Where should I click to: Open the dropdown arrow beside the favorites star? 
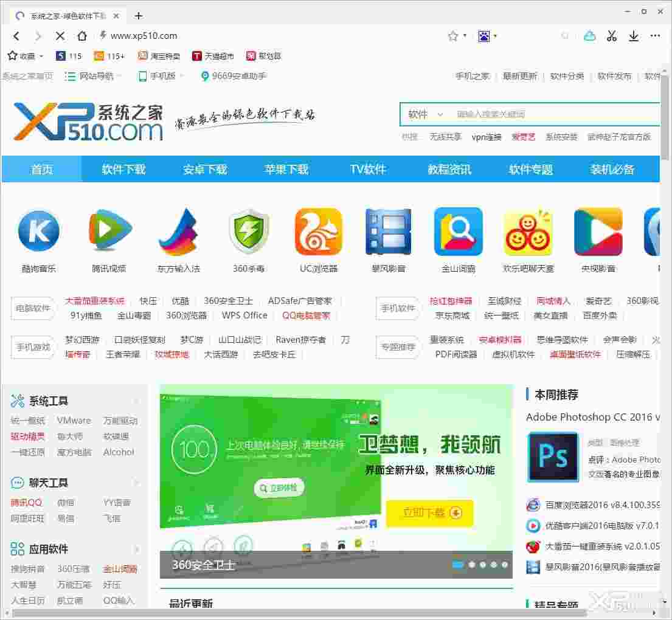click(x=465, y=36)
